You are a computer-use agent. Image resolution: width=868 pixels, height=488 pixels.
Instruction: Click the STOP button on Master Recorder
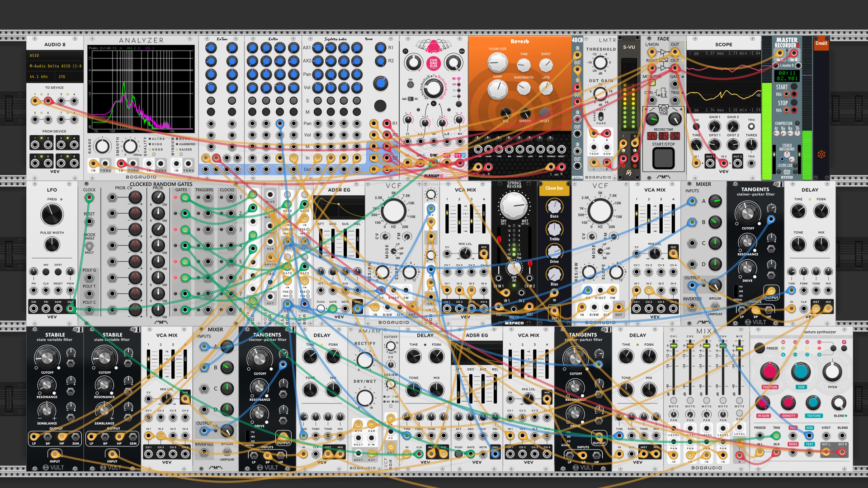click(794, 103)
